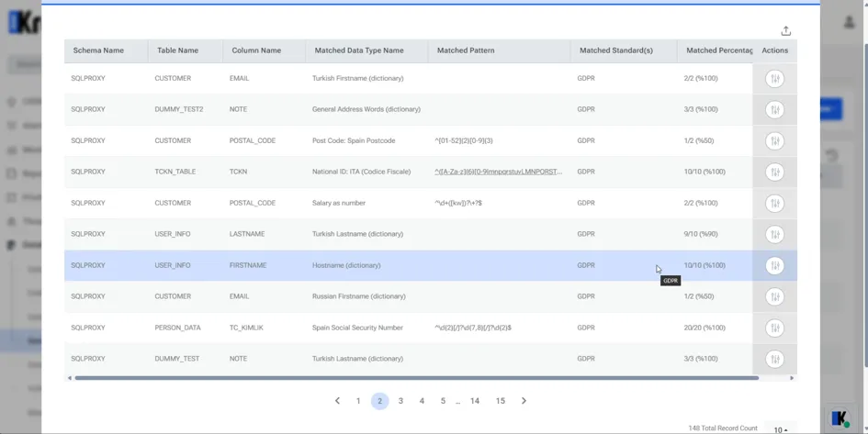Click the Codice Fiscale regex pattern link
Image resolution: width=868 pixels, height=434 pixels.
tap(499, 172)
